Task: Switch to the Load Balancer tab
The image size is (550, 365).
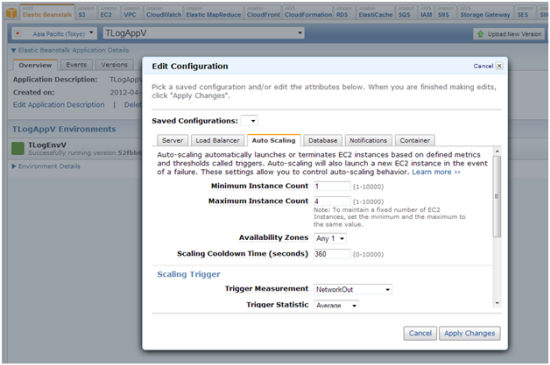Action: [x=217, y=141]
